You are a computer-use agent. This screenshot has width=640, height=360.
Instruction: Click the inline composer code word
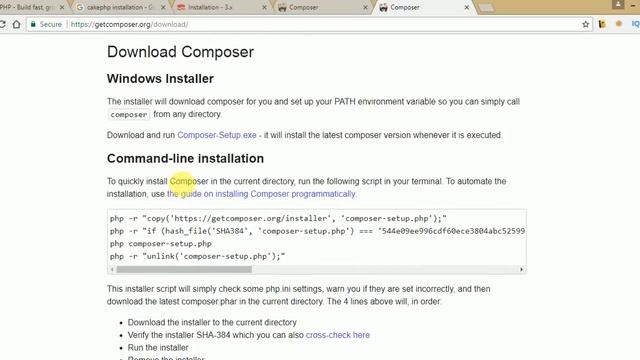click(129, 115)
